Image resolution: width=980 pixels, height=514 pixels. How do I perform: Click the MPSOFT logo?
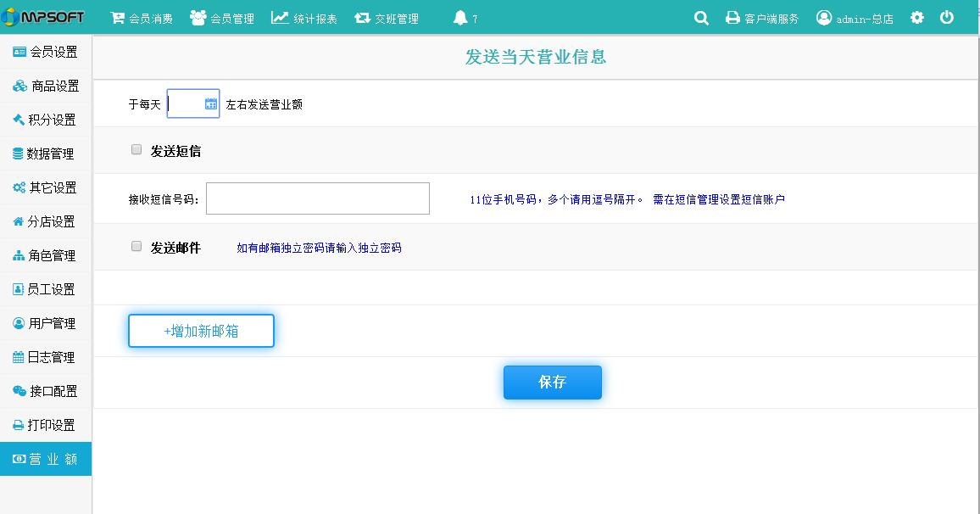pyautogui.click(x=42, y=17)
